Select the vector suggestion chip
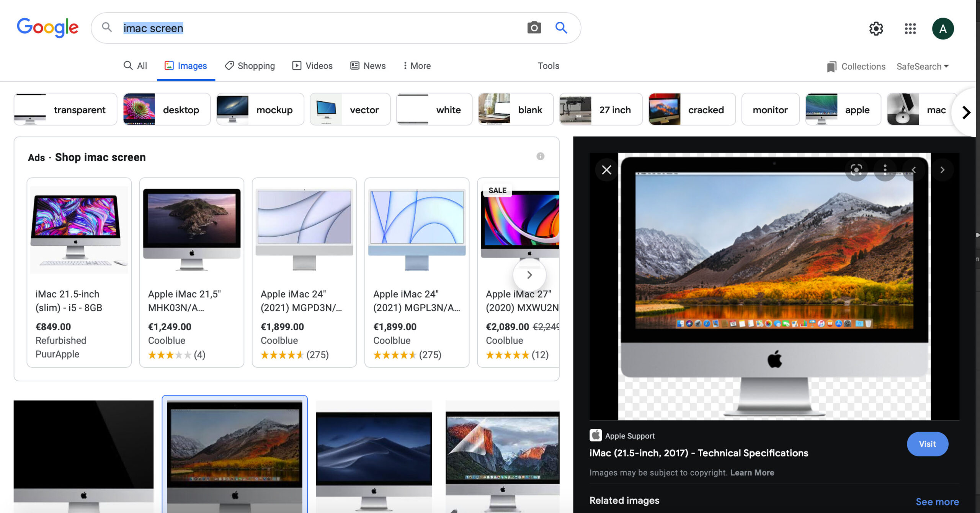The image size is (980, 513). (x=350, y=109)
